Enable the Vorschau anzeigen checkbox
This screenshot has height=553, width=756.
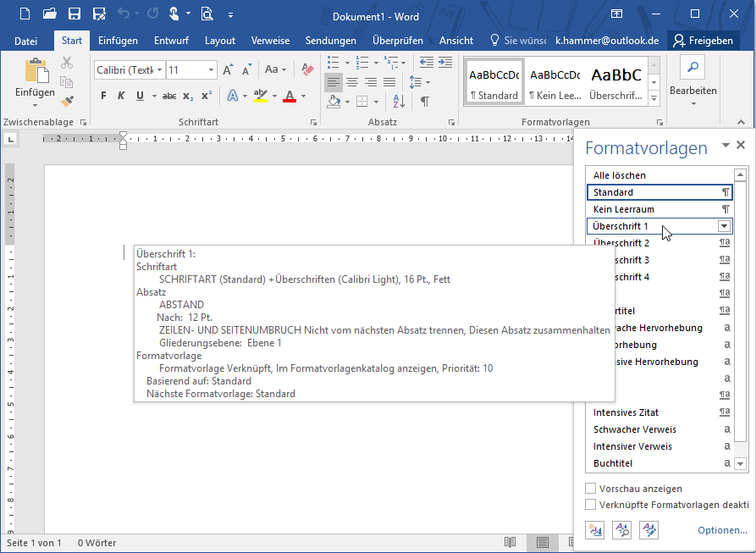tap(591, 489)
